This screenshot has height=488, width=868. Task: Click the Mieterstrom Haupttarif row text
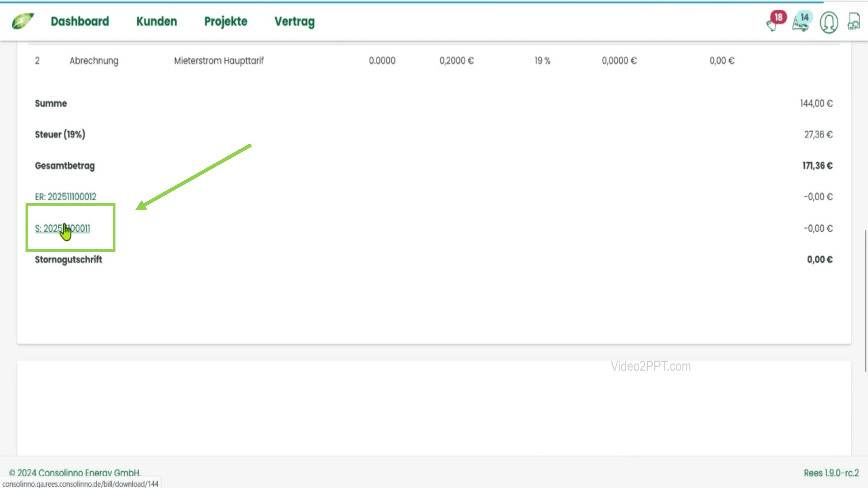[219, 61]
